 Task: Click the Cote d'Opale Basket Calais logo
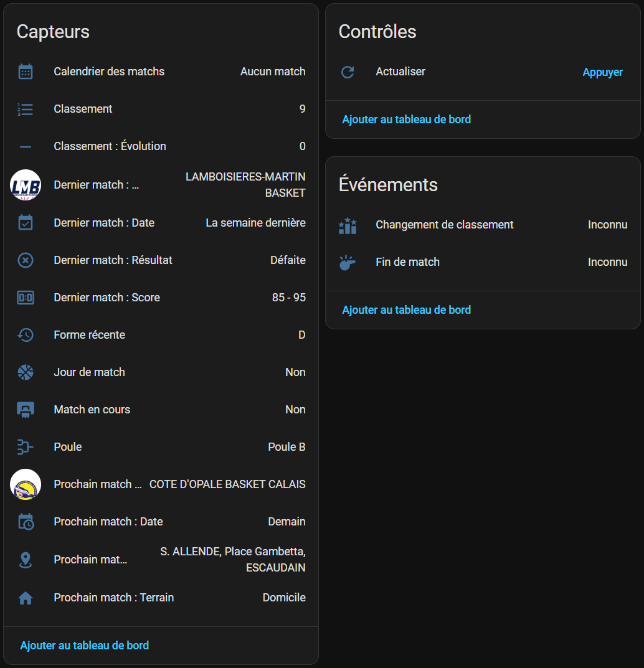click(26, 484)
